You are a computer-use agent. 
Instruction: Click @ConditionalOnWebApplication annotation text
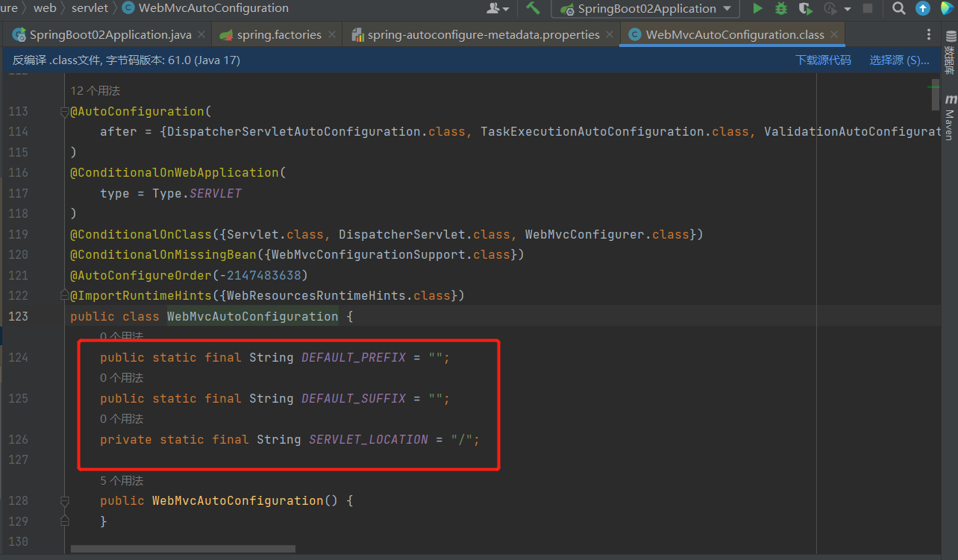(175, 172)
